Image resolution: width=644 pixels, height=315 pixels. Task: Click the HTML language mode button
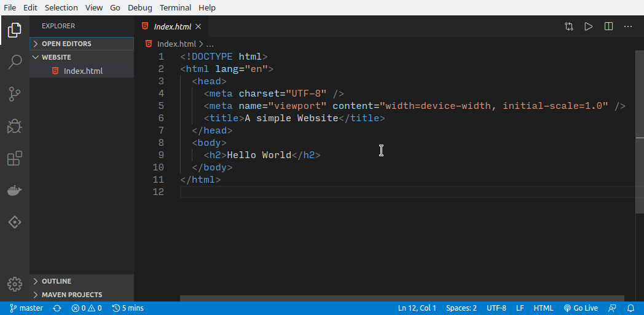[543, 308]
